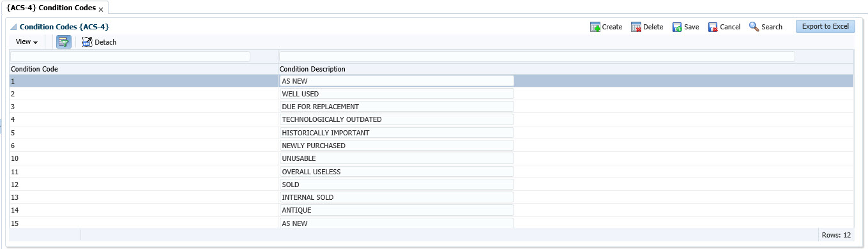Edit the WELL USED description field

pos(397,94)
